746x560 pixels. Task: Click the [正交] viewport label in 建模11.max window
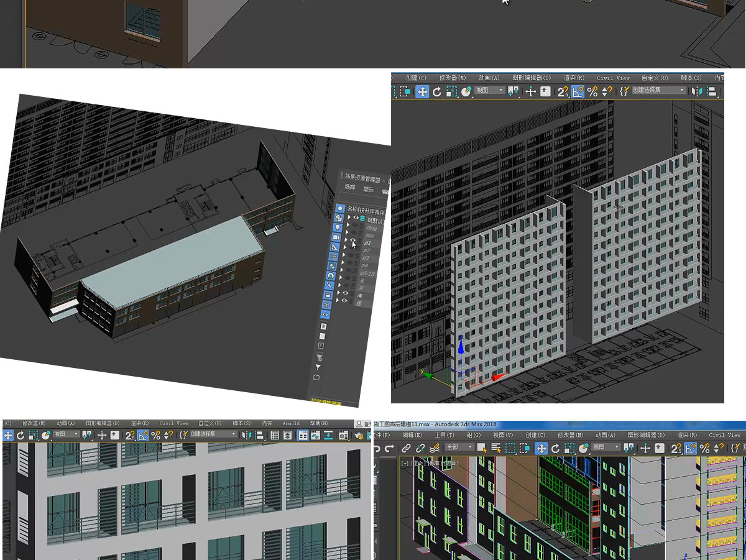pyautogui.click(x=417, y=463)
